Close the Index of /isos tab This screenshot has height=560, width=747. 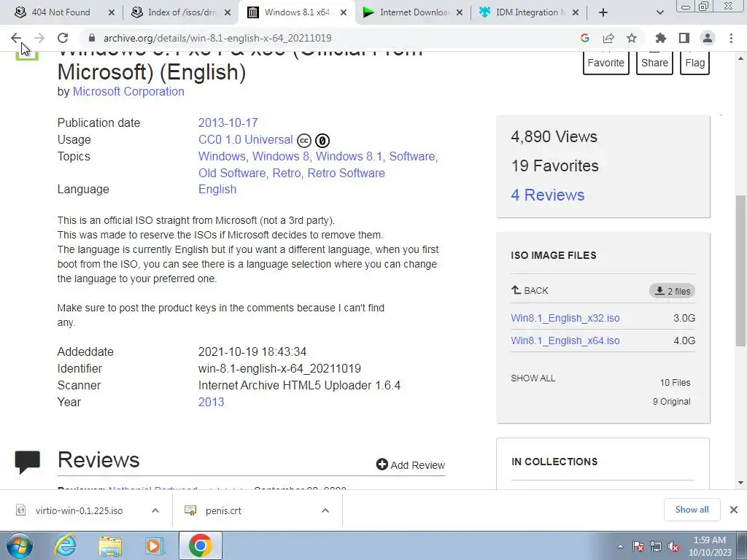point(228,12)
